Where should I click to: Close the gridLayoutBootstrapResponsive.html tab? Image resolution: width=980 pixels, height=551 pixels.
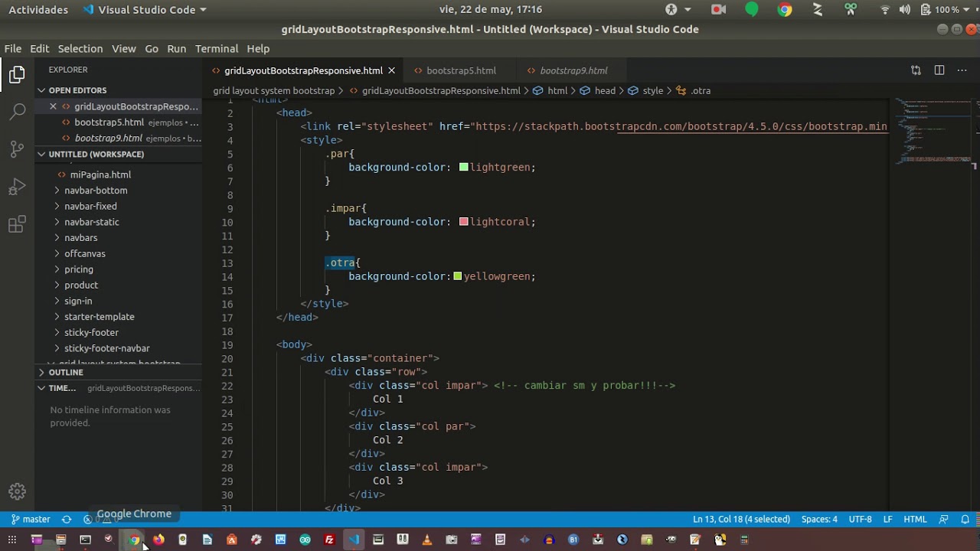[391, 70]
